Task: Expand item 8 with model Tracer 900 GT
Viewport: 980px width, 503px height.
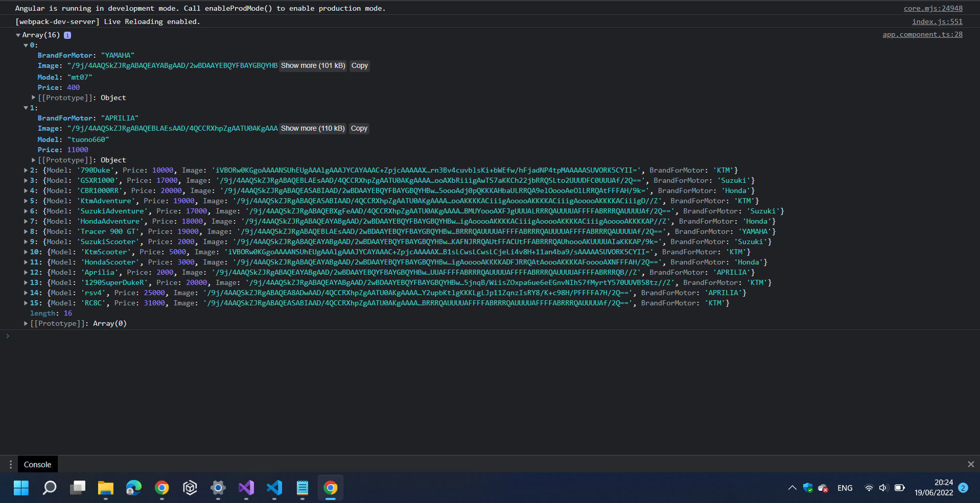Action: (26, 231)
